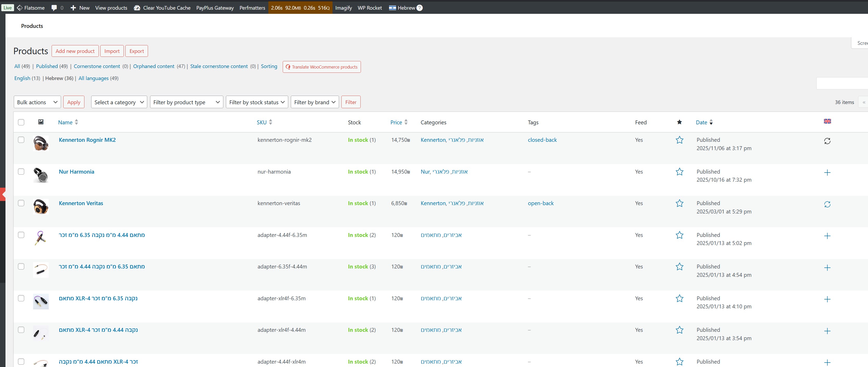The width and height of the screenshot is (868, 367).
Task: Tick the checkbox for Nur Harmonia
Action: (21, 172)
